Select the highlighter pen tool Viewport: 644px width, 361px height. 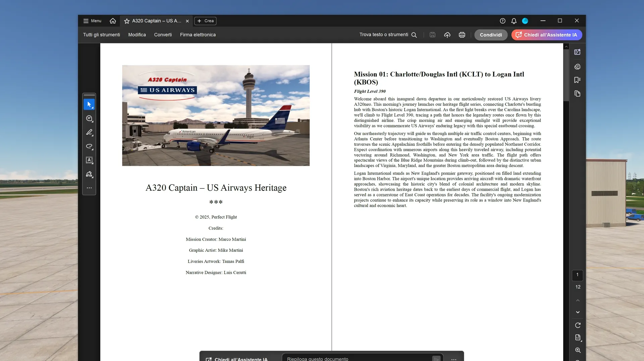(89, 132)
